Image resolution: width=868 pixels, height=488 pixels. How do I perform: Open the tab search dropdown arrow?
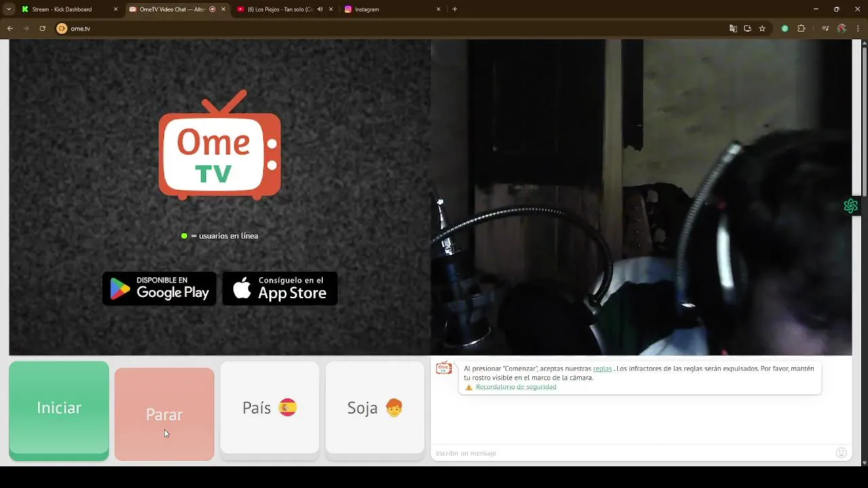tap(9, 9)
